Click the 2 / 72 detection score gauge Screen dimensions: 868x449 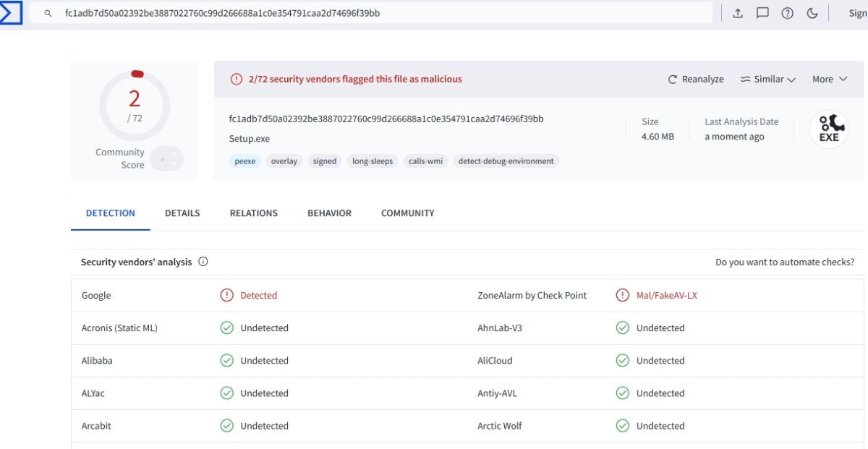pos(135,106)
